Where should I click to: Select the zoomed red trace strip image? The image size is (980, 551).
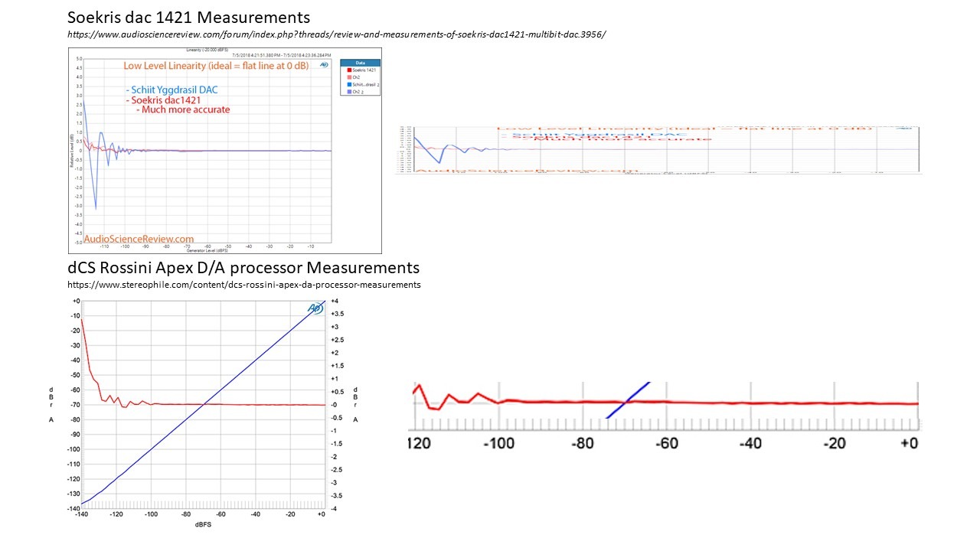[665, 416]
